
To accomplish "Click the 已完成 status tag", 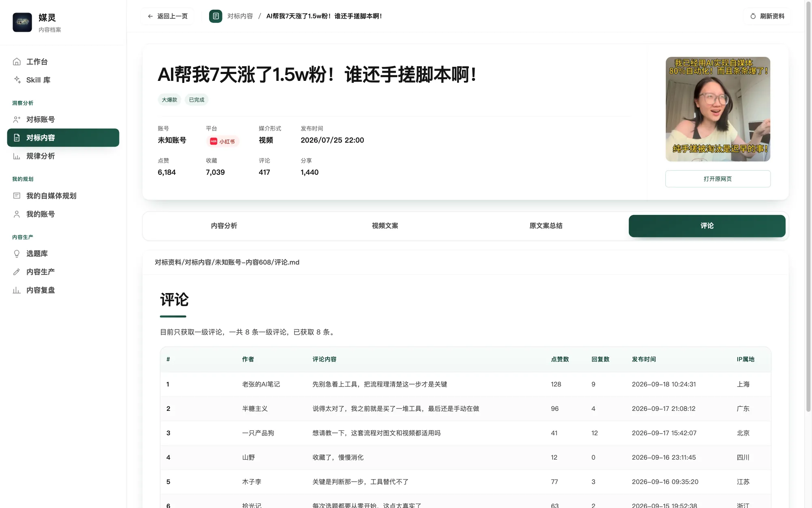I will [x=197, y=100].
